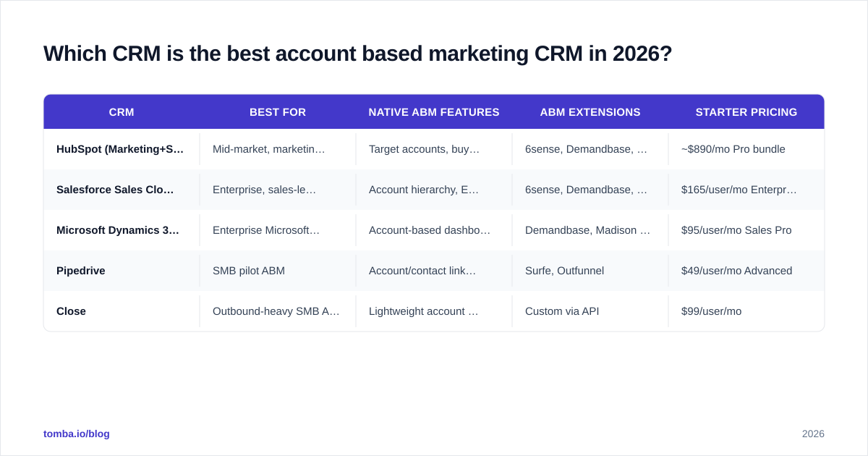Click the NATIVE ABM FEATURES column header
Image resolution: width=868 pixels, height=456 pixels.
point(434,112)
